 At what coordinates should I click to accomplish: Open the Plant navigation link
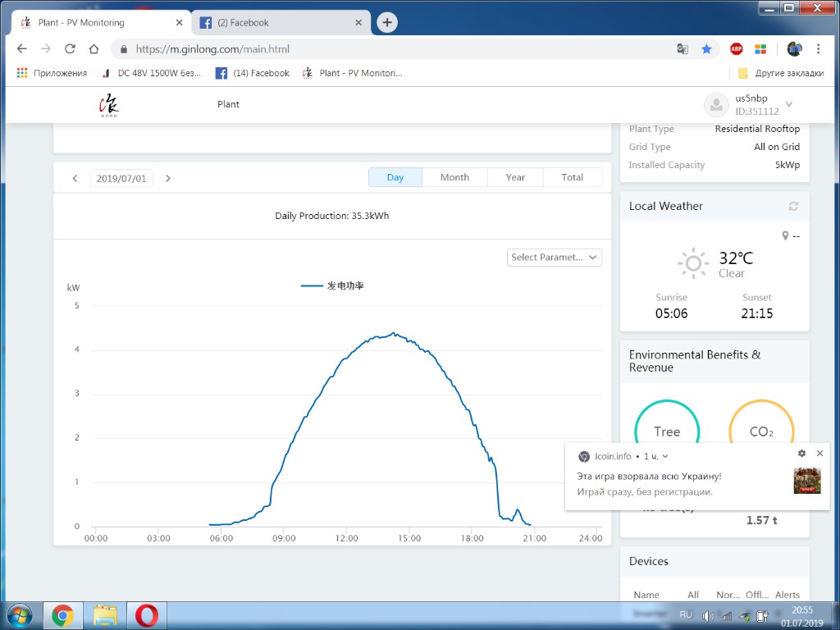228,104
